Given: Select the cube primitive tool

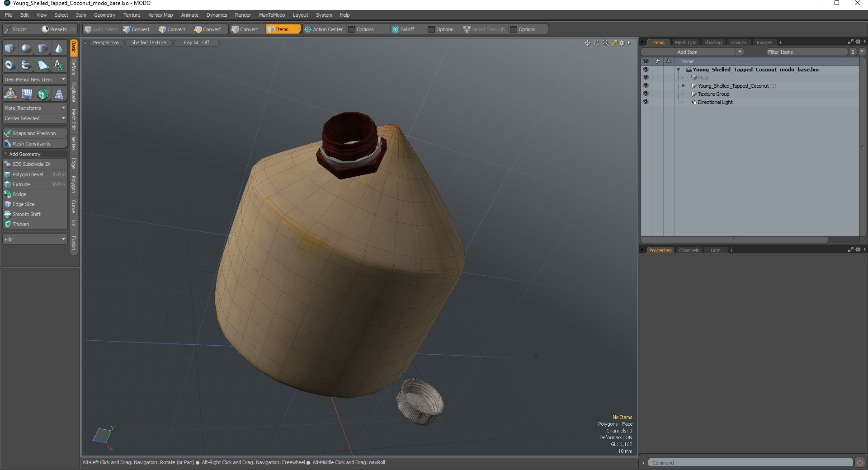Looking at the screenshot, I should pos(9,48).
